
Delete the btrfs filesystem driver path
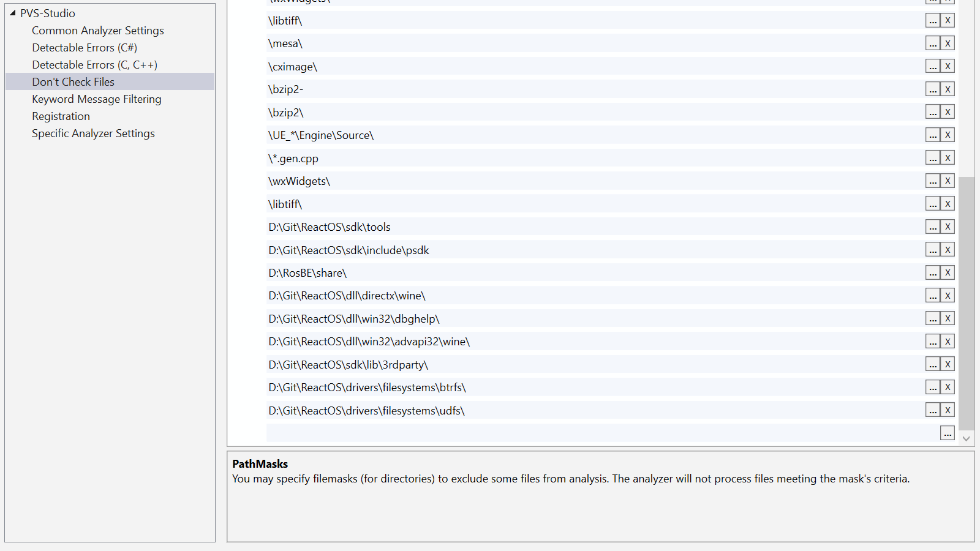tap(947, 387)
